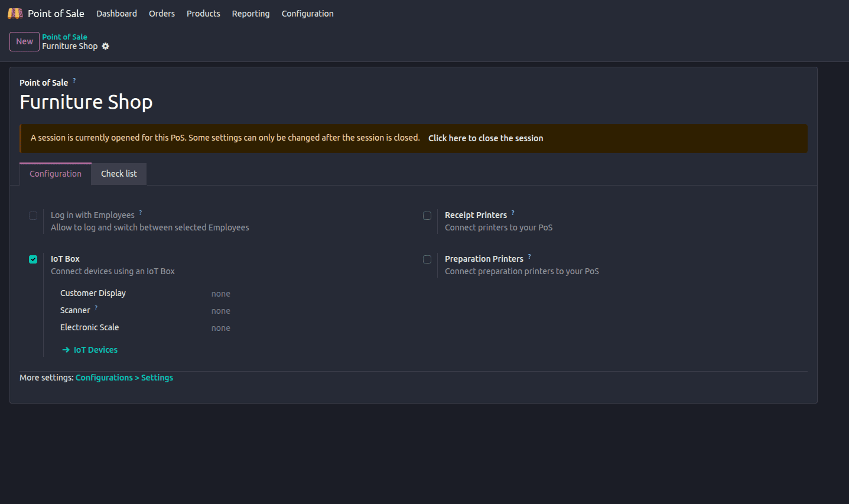Click the Furniture Shop breadcrumb text
This screenshot has width=849, height=504.
[70, 46]
